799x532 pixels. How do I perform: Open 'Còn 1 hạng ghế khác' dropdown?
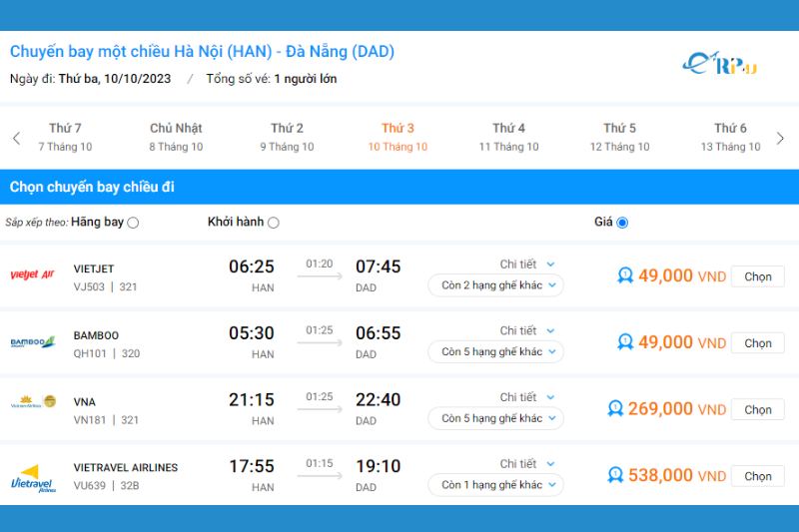495,485
